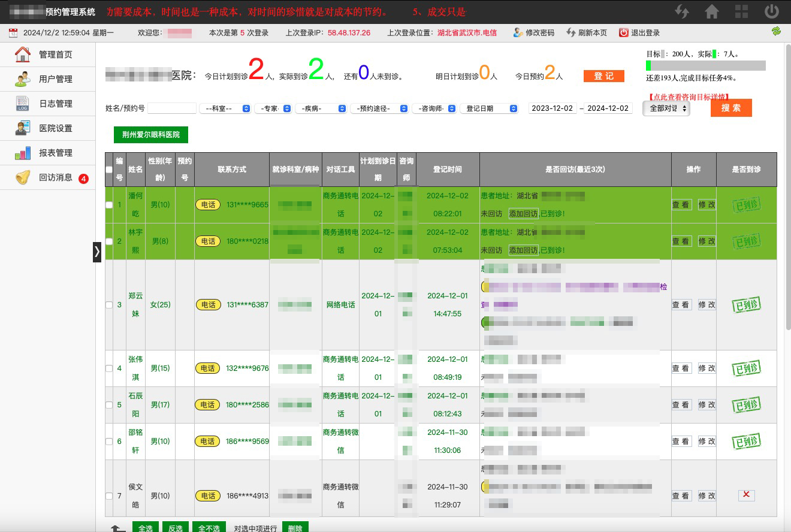Image resolution: width=791 pixels, height=532 pixels.
Task: Click the green refresh arrows icon
Action: pyautogui.click(x=777, y=31)
